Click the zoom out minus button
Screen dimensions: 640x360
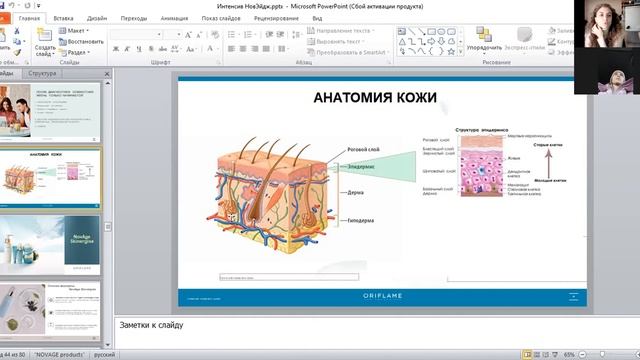click(x=583, y=354)
